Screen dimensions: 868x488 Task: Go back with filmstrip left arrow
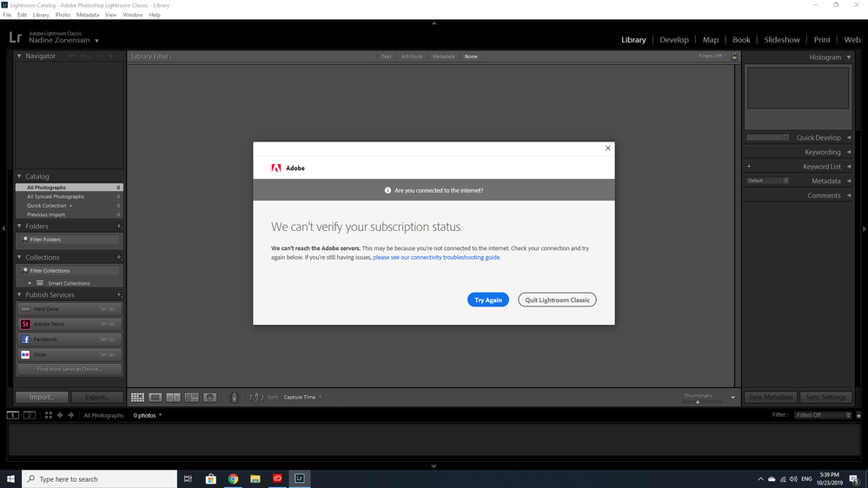tap(60, 415)
